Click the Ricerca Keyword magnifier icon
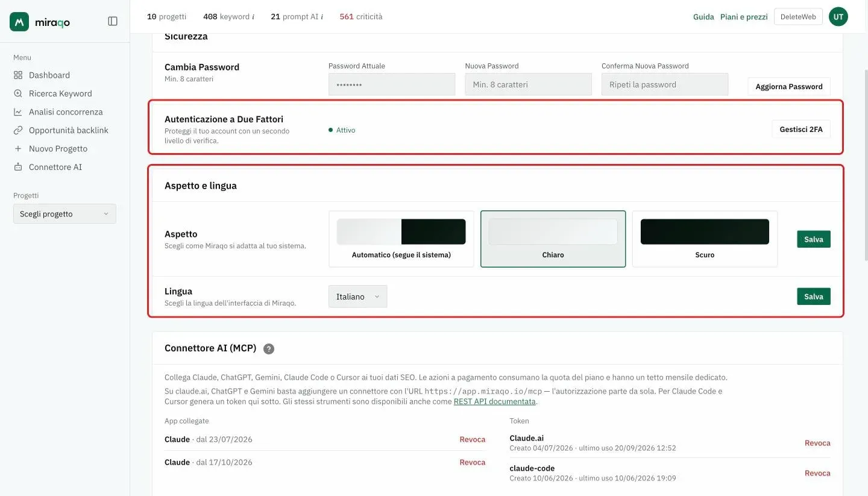This screenshot has width=868, height=496. coord(18,93)
